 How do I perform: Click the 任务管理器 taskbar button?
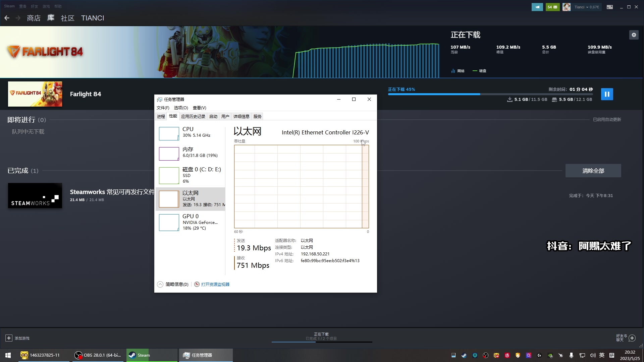(206, 355)
